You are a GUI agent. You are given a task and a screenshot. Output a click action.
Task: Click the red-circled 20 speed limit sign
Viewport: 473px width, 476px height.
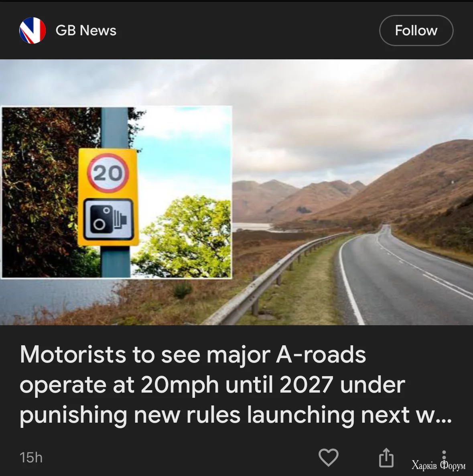tap(108, 173)
